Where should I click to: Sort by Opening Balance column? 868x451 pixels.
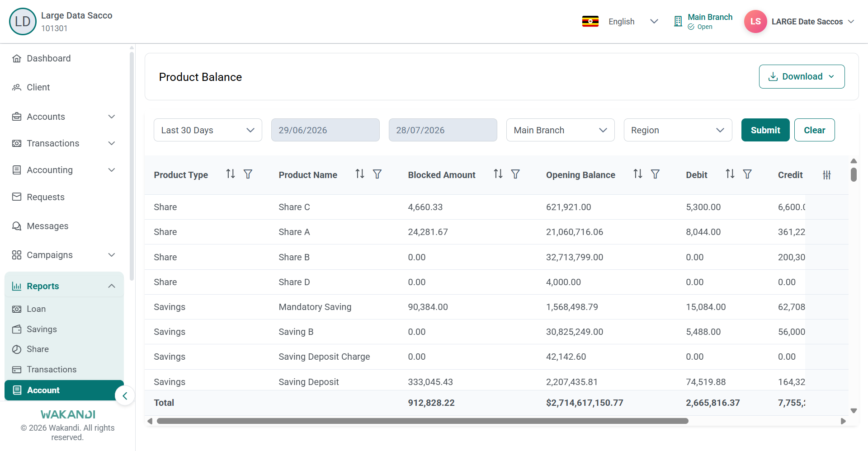638,174
